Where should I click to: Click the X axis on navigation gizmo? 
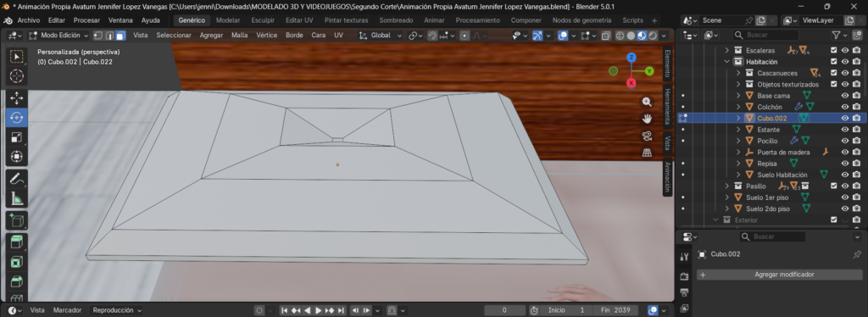click(x=631, y=83)
